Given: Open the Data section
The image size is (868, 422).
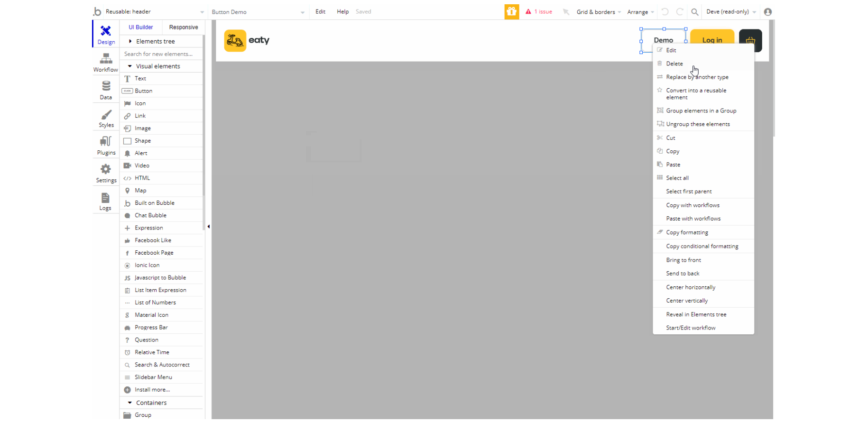Looking at the screenshot, I should [106, 90].
